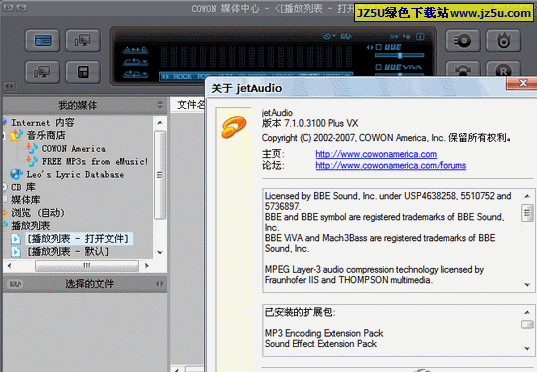Click the record button marked R
Screen dimensions: 537x372
pyautogui.click(x=503, y=70)
